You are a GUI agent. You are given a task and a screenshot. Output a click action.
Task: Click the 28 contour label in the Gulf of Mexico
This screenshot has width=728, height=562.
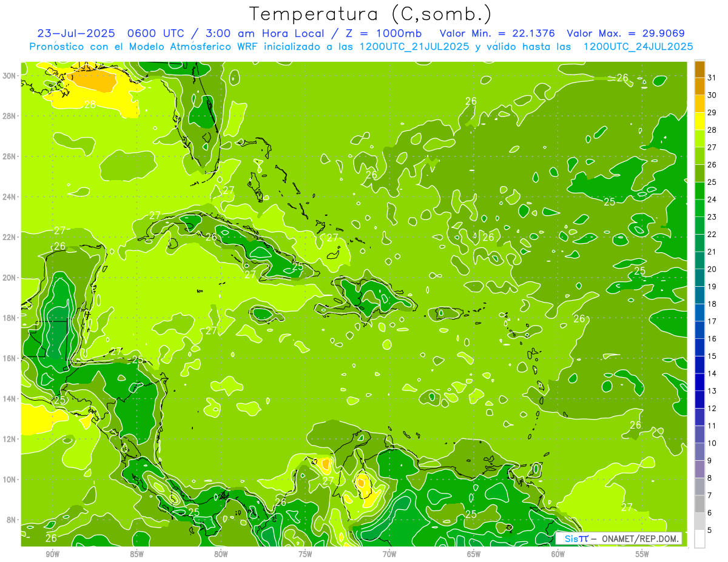[x=90, y=104]
